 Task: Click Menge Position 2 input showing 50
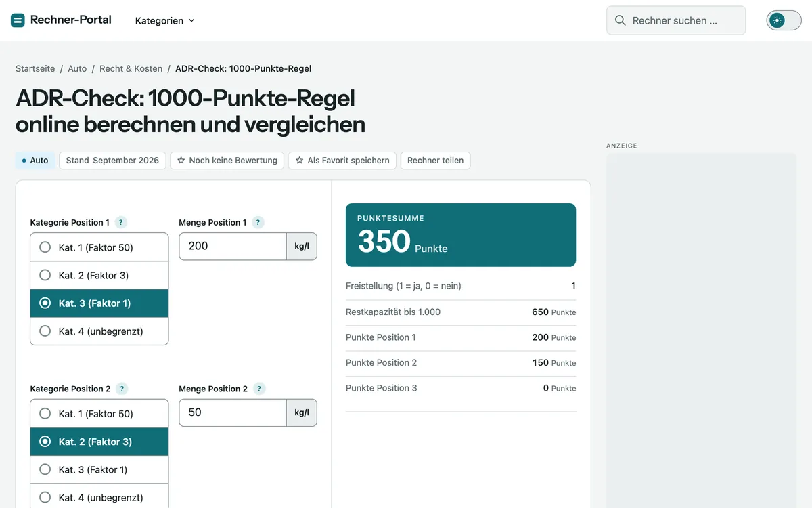[233, 412]
